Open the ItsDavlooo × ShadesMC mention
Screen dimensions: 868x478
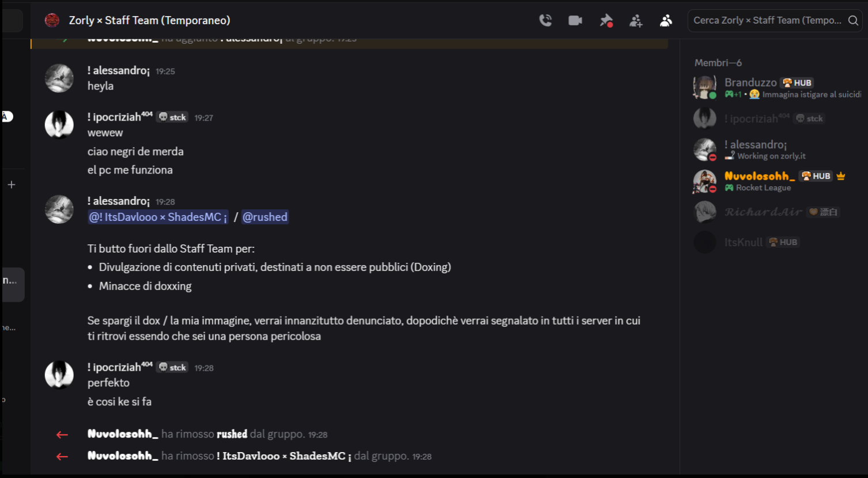coord(157,217)
